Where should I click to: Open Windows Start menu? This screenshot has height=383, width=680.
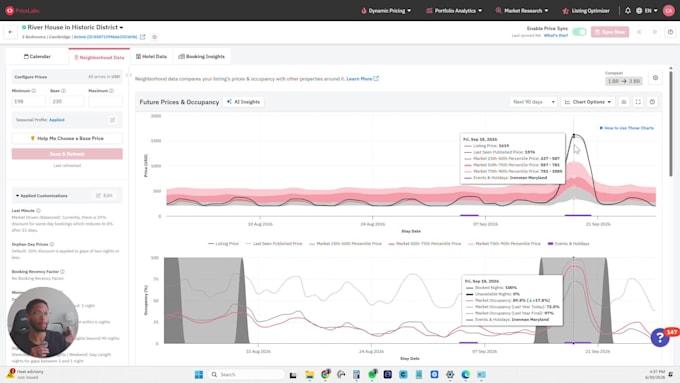pos(199,374)
